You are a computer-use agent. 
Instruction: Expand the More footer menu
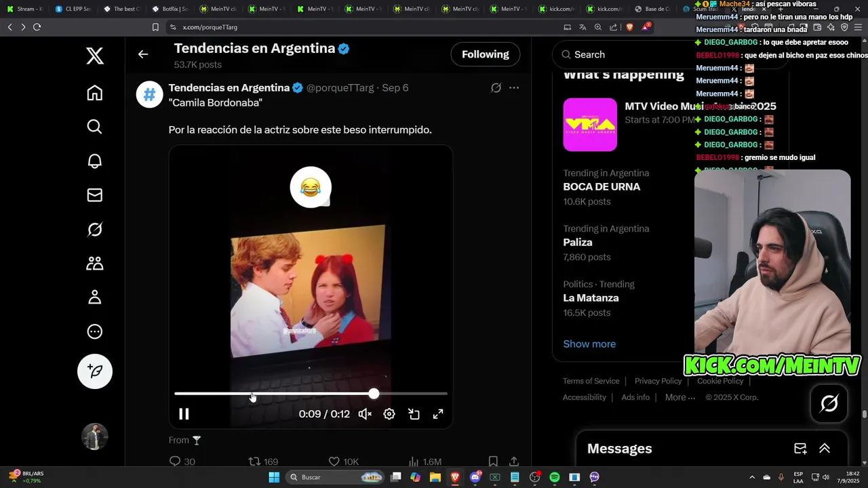tap(680, 397)
